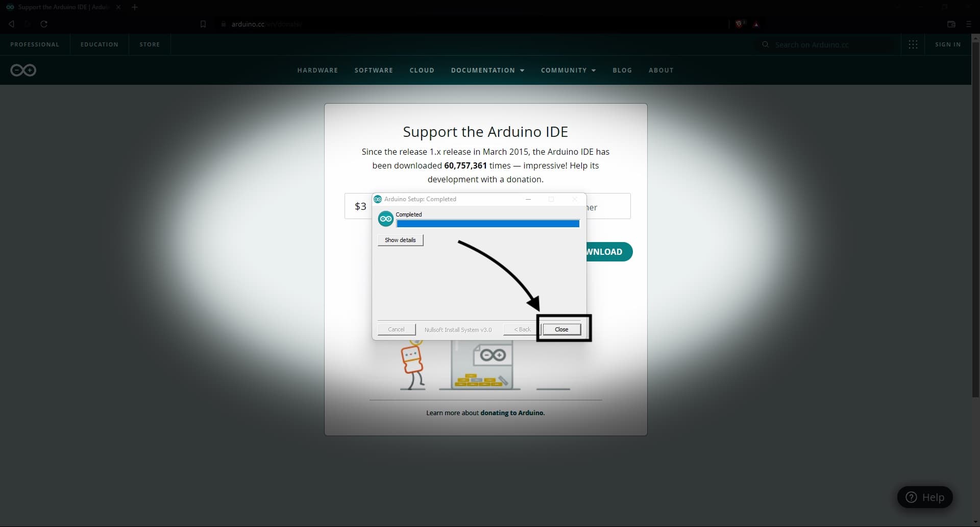Click the search magnifier icon
This screenshot has height=527, width=980.
coord(765,44)
